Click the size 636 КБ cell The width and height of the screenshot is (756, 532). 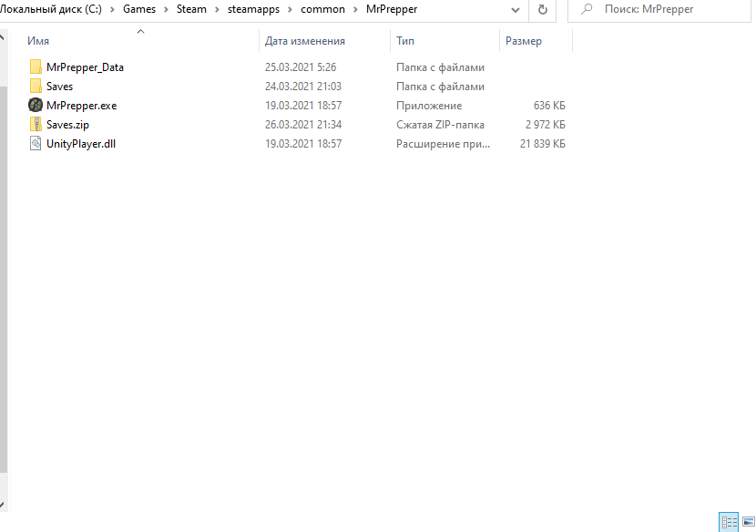pyautogui.click(x=549, y=105)
